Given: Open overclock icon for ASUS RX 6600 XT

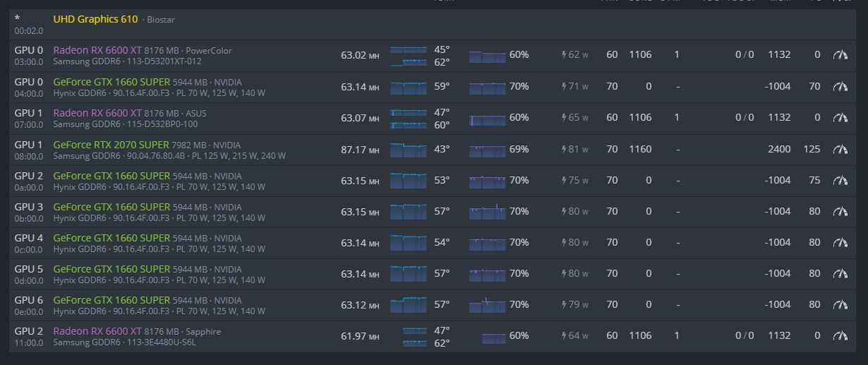Looking at the screenshot, I should click(840, 118).
